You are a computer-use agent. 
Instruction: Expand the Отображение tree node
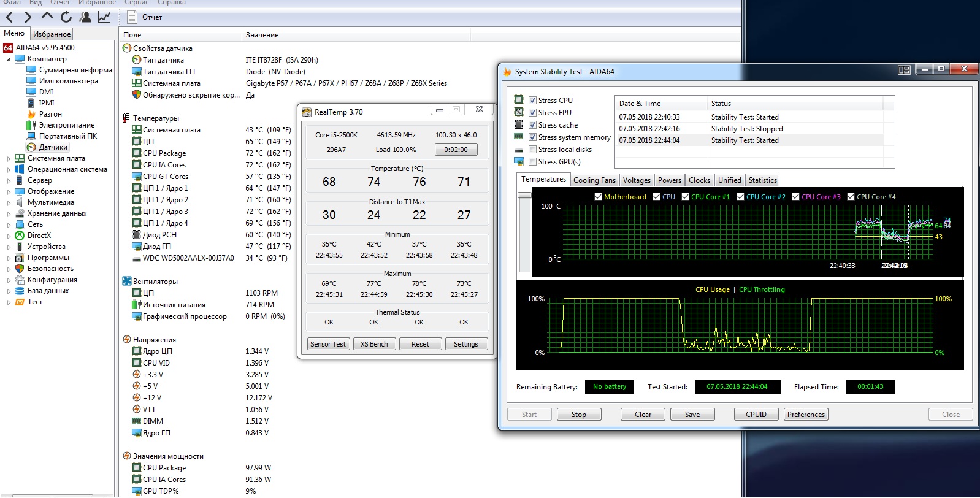(x=9, y=191)
